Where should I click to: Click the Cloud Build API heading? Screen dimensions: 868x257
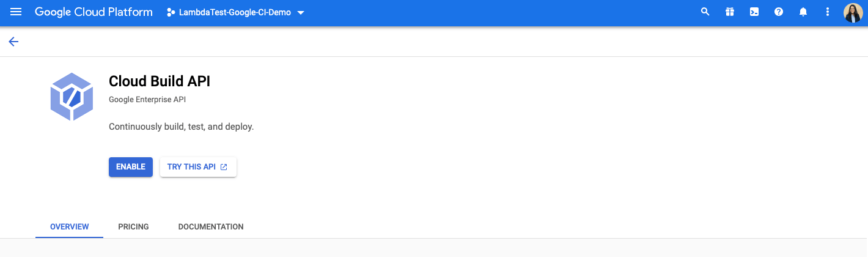click(x=159, y=81)
